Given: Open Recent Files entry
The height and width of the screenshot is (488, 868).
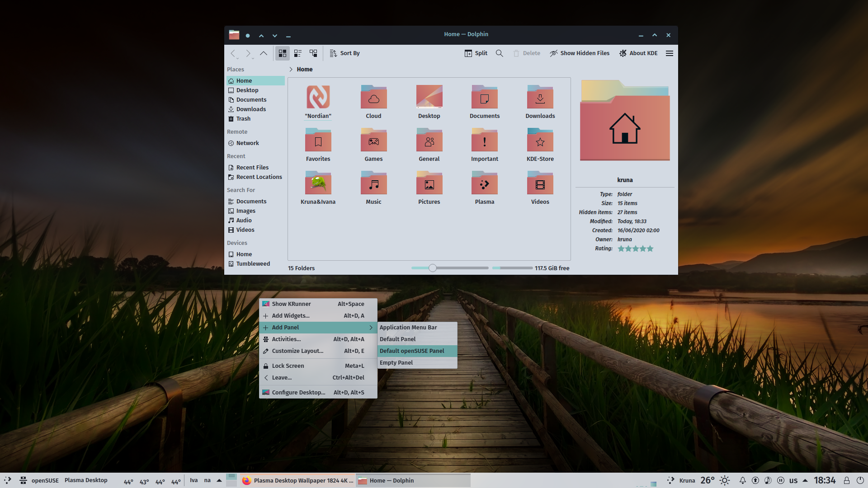Looking at the screenshot, I should pyautogui.click(x=255, y=168).
